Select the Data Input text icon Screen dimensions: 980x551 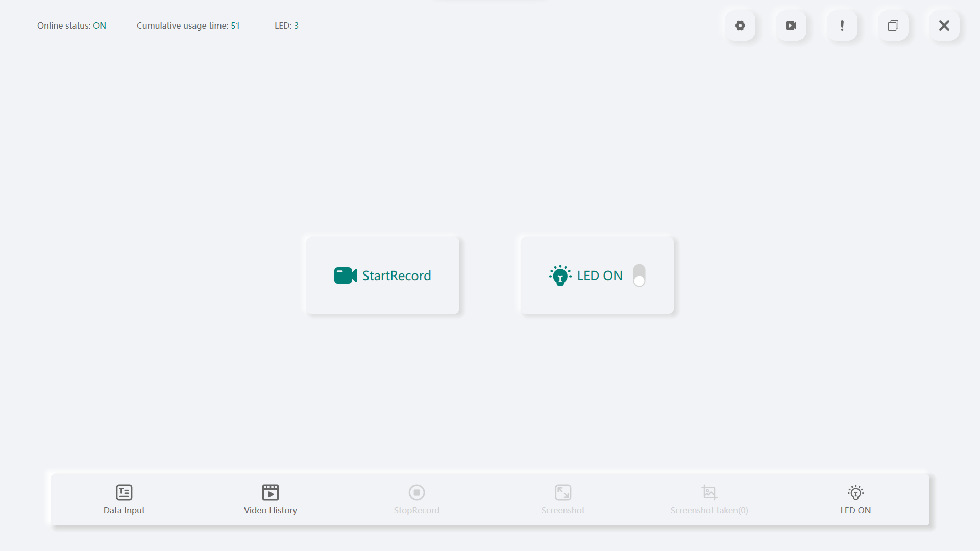[124, 492]
